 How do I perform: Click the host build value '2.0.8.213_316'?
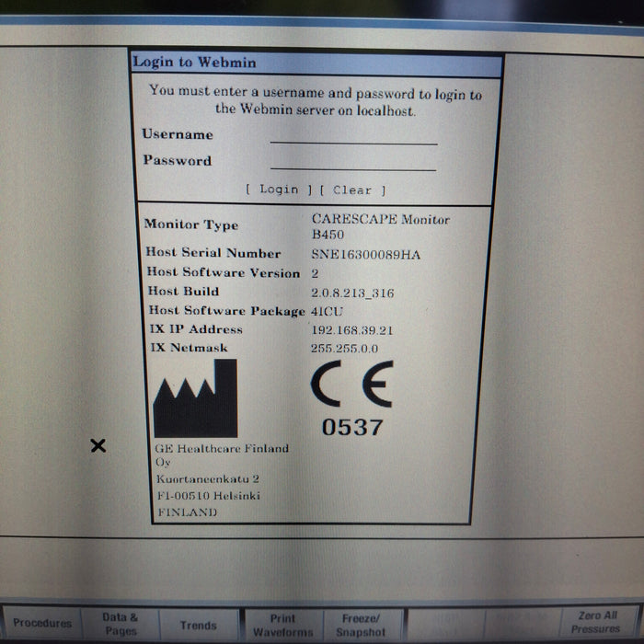(x=352, y=293)
